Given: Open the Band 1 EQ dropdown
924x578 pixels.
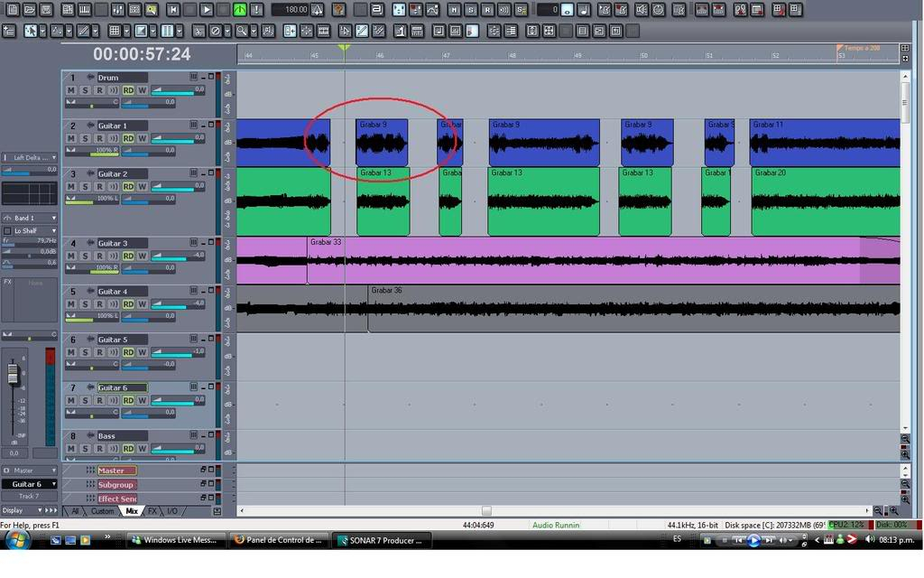Looking at the screenshot, I should (30, 218).
